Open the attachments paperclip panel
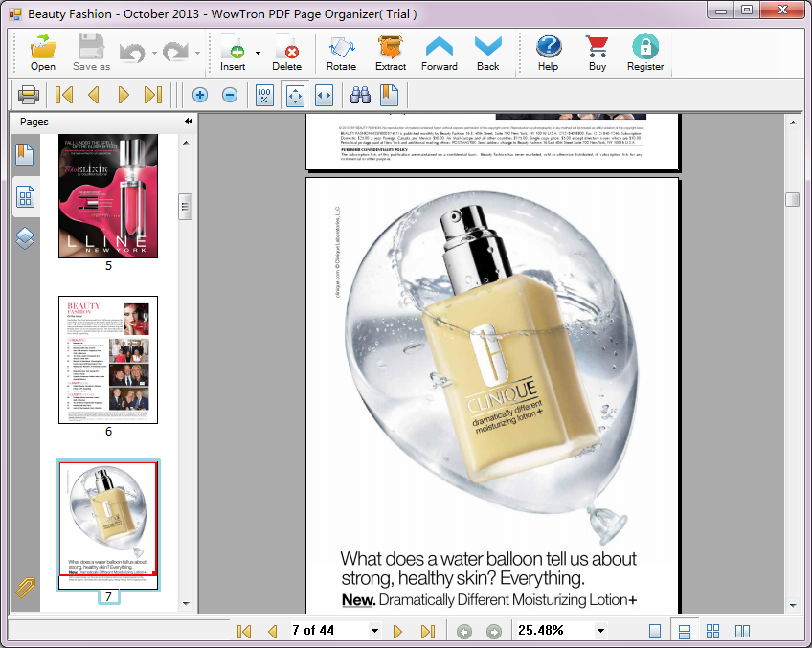This screenshot has height=648, width=812. point(25,588)
